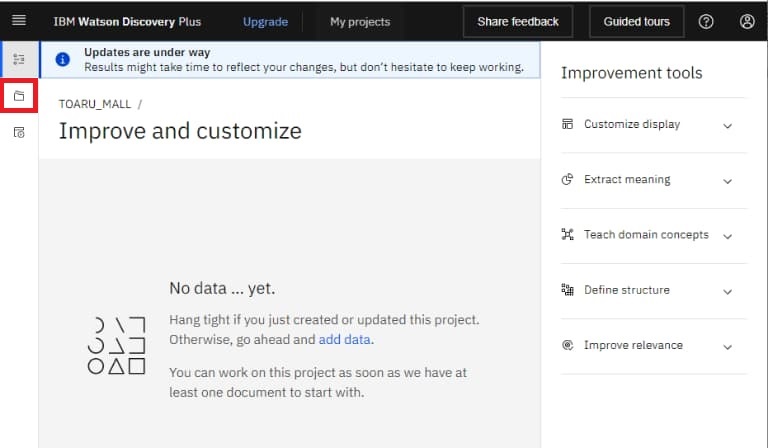The height and width of the screenshot is (448, 768).
Task: Follow the add data link
Action: [x=344, y=340]
